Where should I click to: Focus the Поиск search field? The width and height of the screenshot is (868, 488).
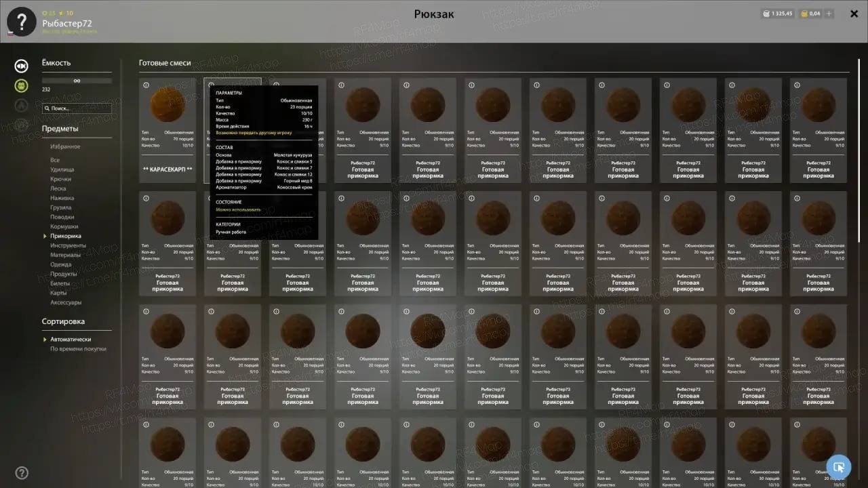click(77, 108)
